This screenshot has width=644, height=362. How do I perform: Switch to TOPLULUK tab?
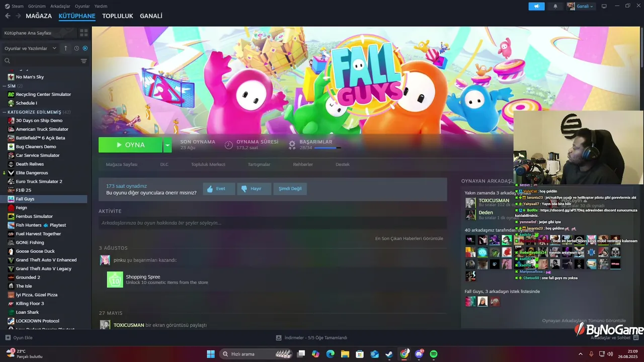point(117,16)
